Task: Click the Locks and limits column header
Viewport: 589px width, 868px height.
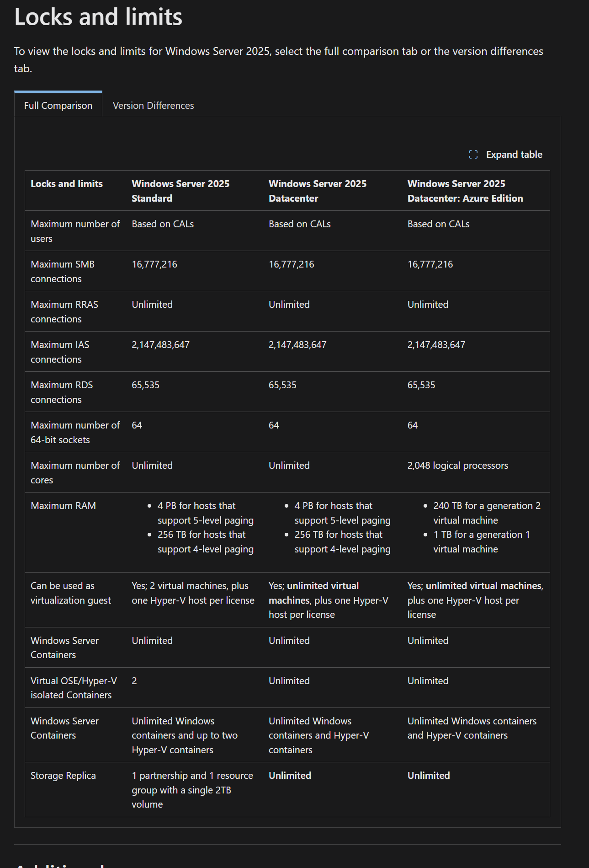Action: tap(67, 184)
